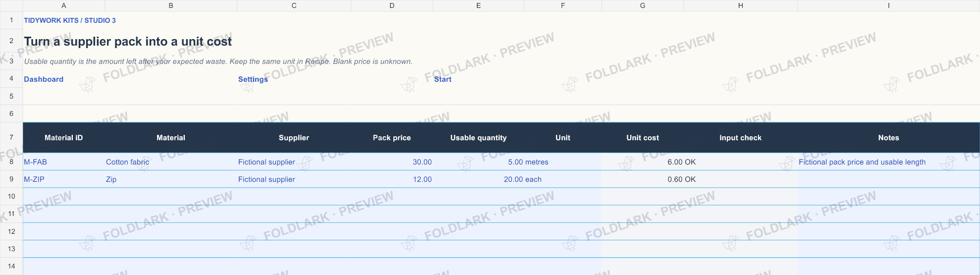Select row 13 header
The image size is (980, 275).
pyautogui.click(x=11, y=249)
